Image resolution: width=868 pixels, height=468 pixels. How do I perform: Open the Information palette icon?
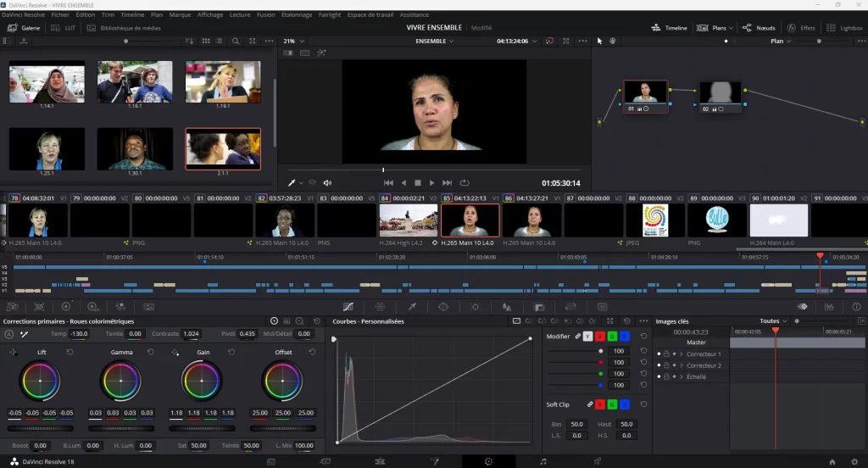click(856, 307)
